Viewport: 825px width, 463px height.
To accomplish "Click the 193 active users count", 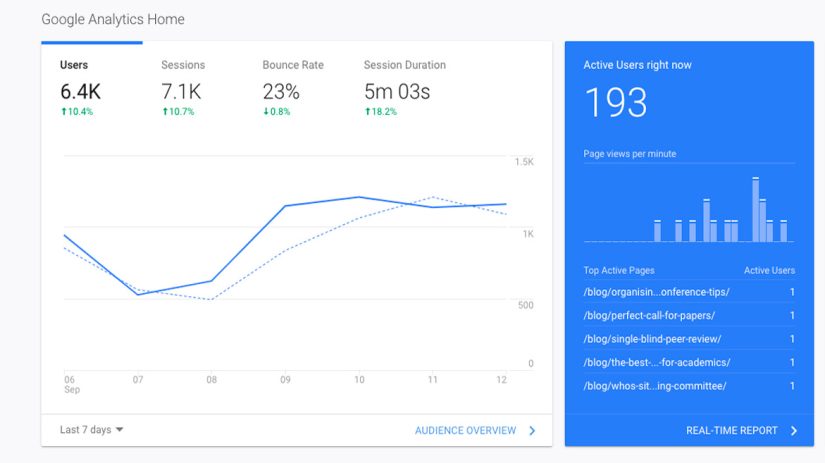I will 615,103.
